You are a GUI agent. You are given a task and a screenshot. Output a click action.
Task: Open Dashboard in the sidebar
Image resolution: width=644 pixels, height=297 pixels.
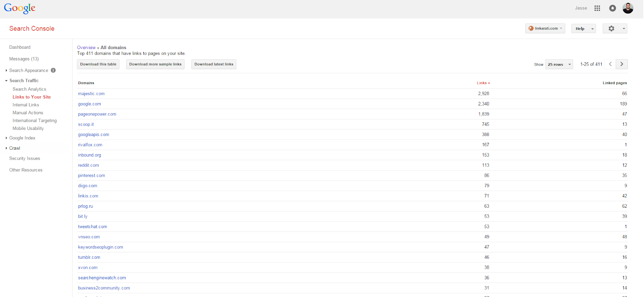[20, 47]
